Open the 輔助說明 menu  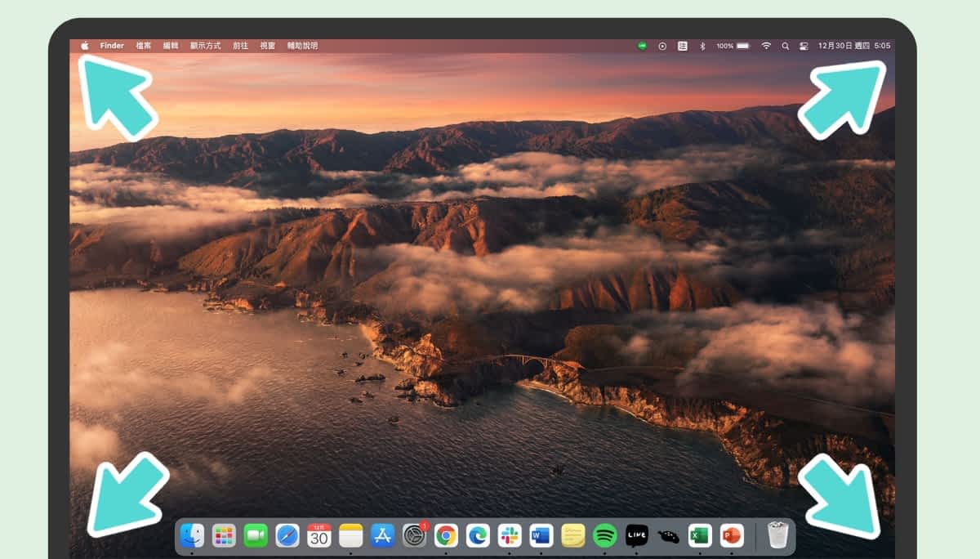point(302,46)
